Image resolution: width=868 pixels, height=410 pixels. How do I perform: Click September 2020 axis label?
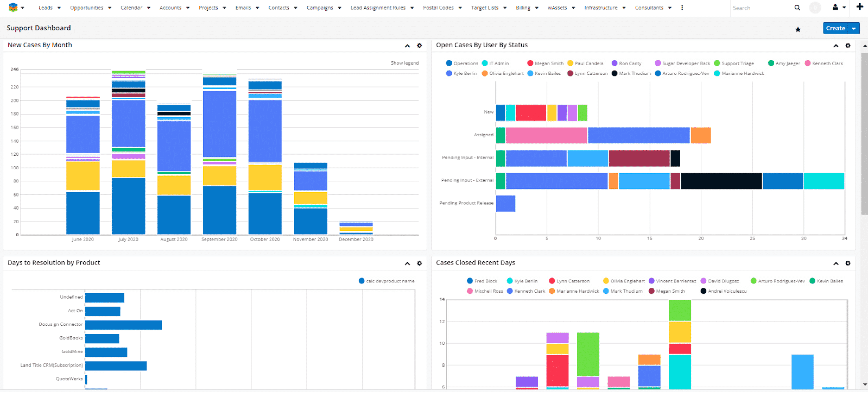(219, 239)
